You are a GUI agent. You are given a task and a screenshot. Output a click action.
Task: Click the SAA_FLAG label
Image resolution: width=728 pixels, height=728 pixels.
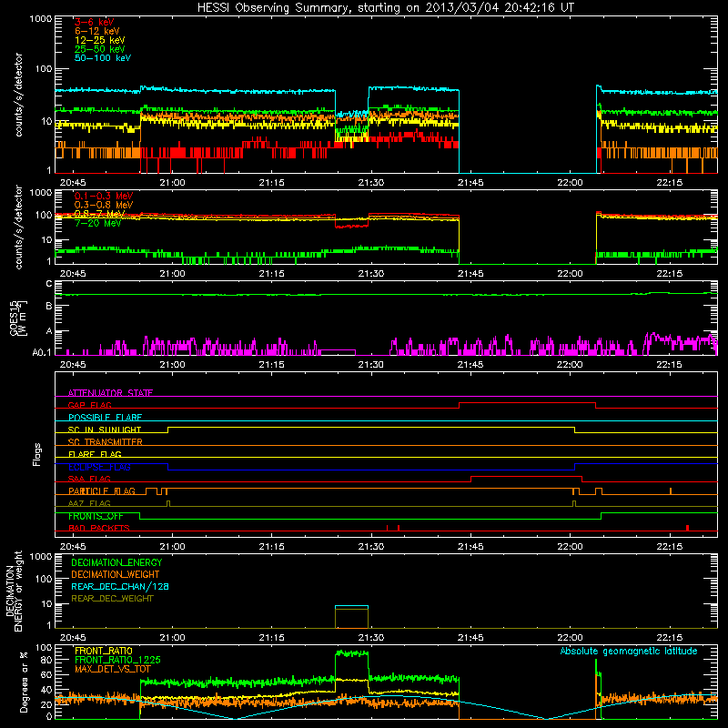pos(89,479)
